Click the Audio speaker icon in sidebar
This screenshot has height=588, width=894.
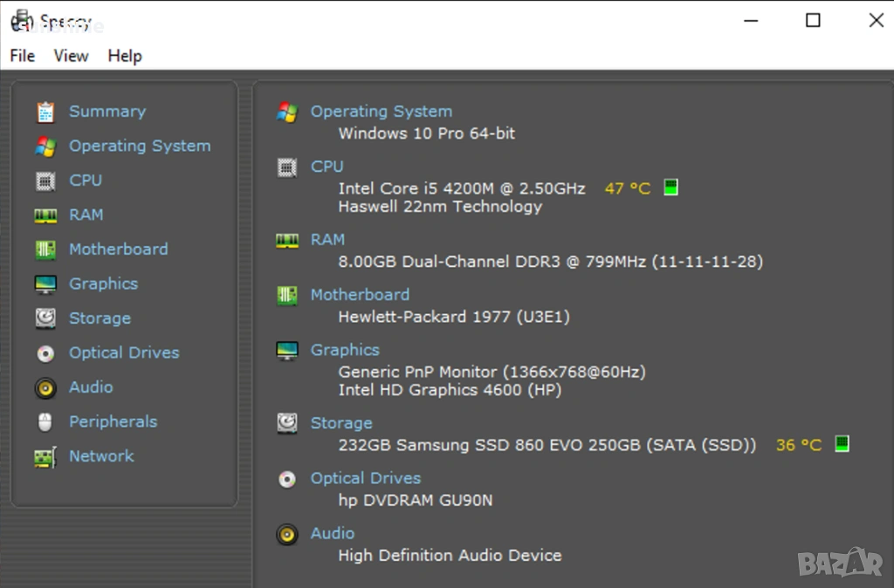point(45,387)
